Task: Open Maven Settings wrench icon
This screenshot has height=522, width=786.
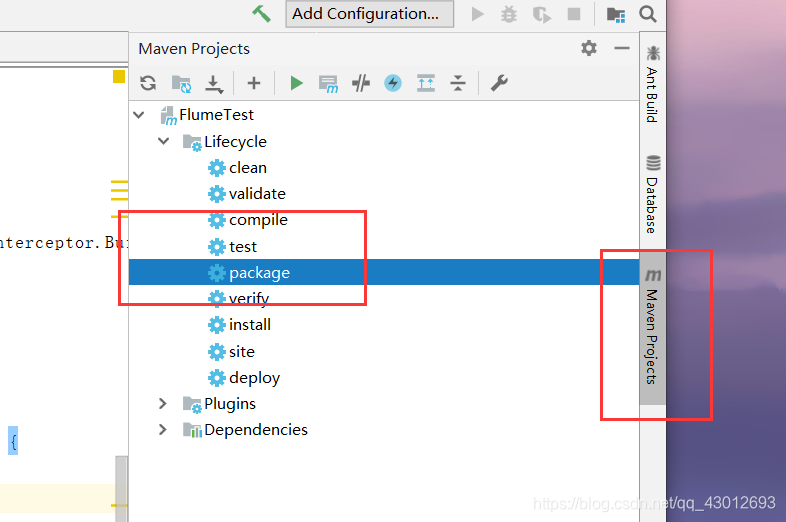Action: coord(499,83)
